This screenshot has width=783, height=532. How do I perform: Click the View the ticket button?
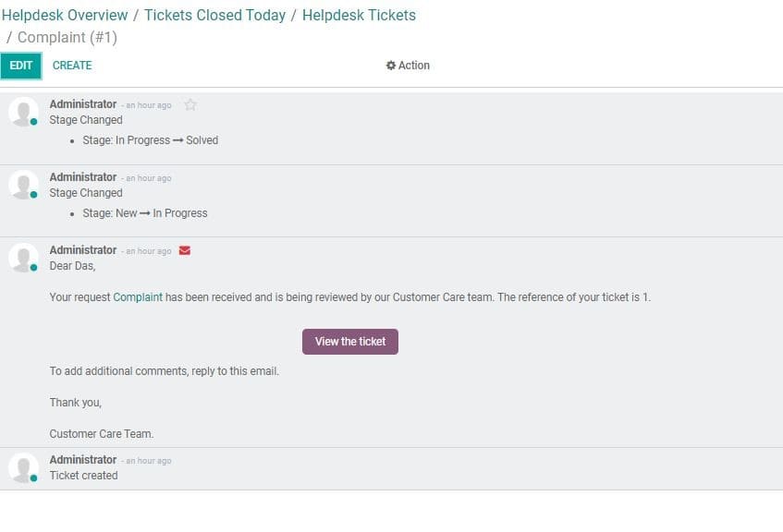click(x=350, y=342)
